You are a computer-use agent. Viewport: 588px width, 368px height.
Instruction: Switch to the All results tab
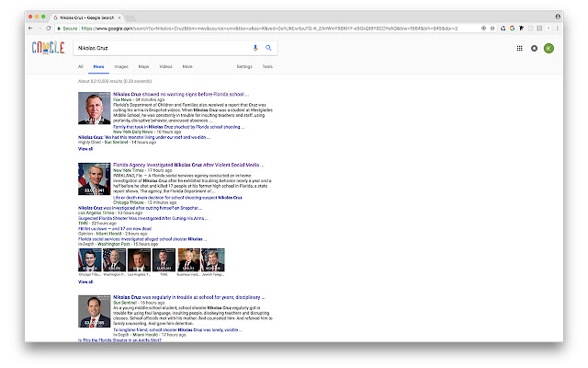pos(81,66)
